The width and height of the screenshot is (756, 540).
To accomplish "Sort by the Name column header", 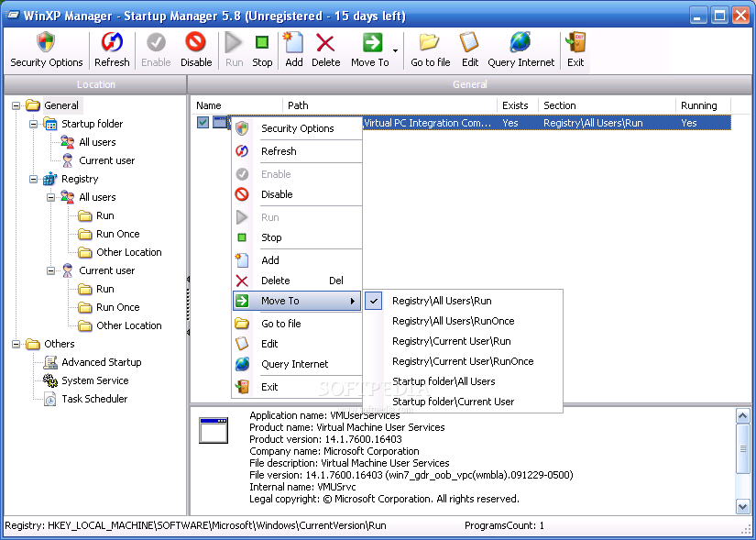I will point(236,105).
